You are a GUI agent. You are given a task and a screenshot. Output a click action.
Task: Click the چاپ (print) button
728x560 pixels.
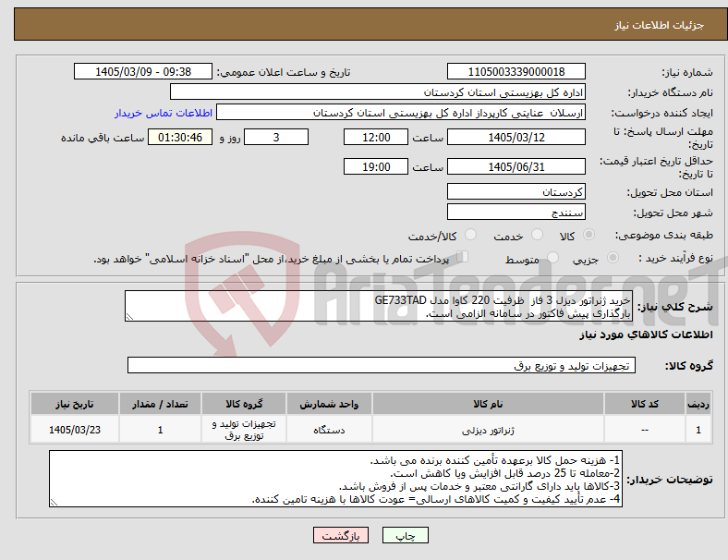pyautogui.click(x=405, y=535)
